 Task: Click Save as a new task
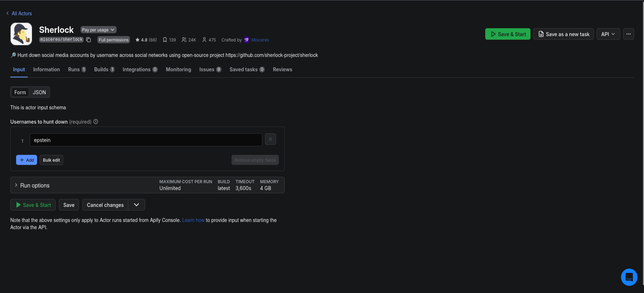pyautogui.click(x=563, y=34)
